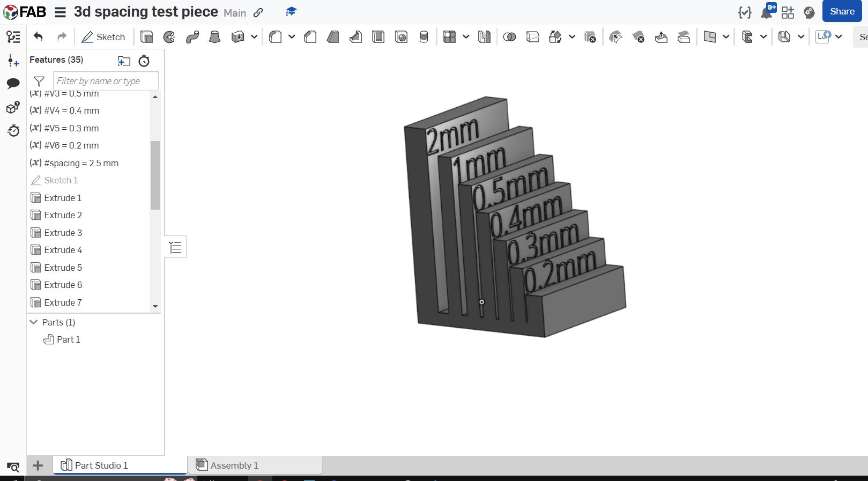
Task: Open the left sidebar stopwatch icon
Action: click(x=13, y=130)
